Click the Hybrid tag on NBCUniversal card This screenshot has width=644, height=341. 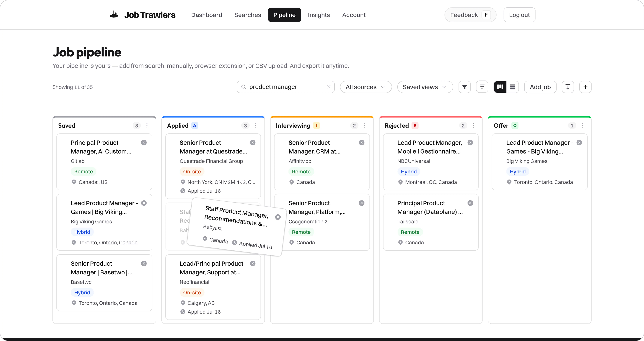tap(409, 172)
